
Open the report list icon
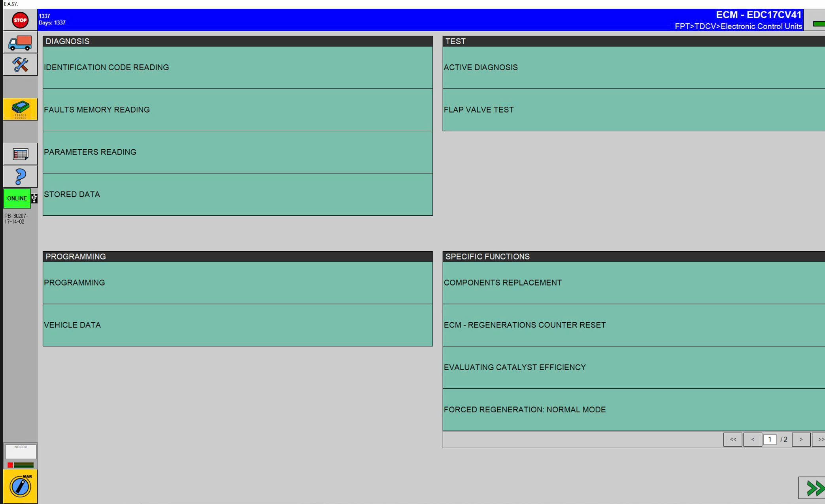pos(20,154)
